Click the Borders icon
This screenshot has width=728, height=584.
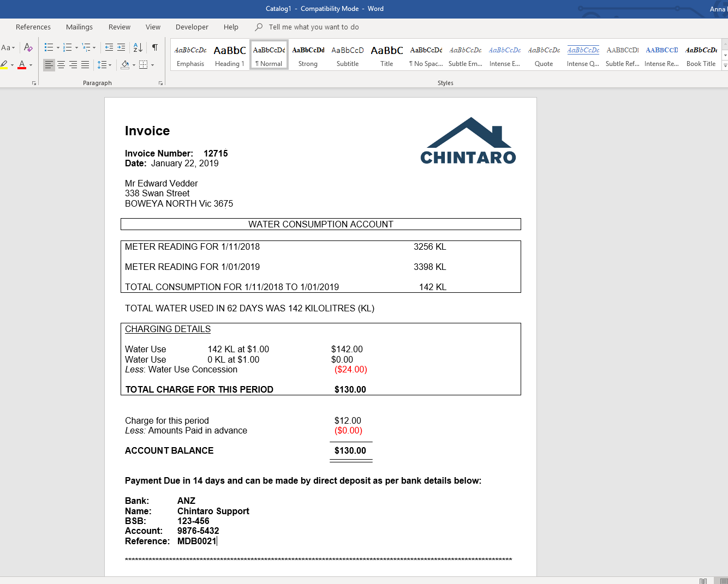pos(144,65)
